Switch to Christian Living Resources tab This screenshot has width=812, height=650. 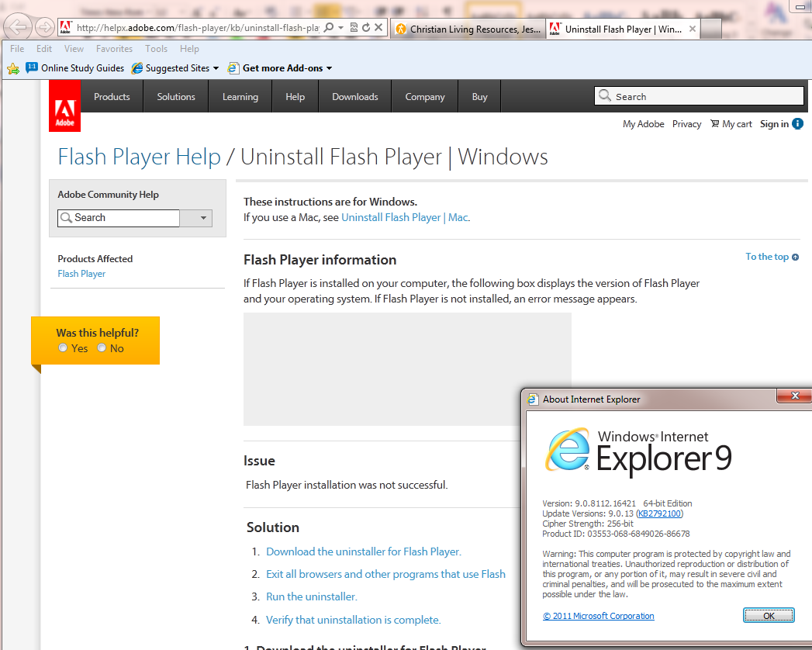(468, 29)
